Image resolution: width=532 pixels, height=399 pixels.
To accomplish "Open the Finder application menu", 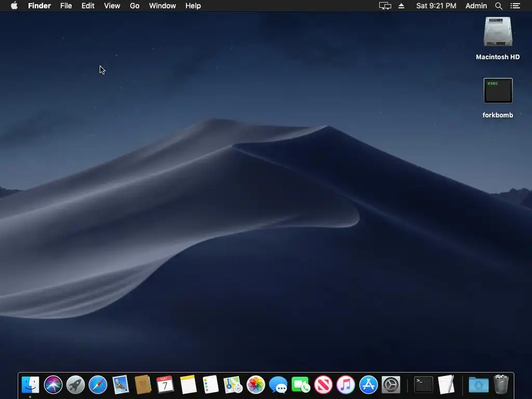I will pyautogui.click(x=39, y=6).
